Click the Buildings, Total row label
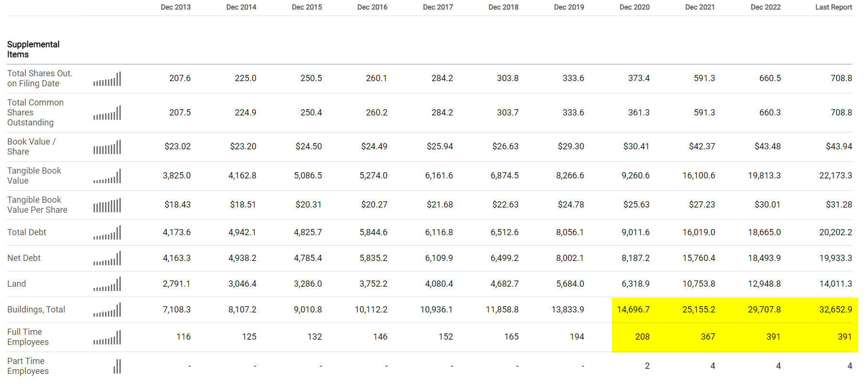868x384 pixels. (x=36, y=310)
